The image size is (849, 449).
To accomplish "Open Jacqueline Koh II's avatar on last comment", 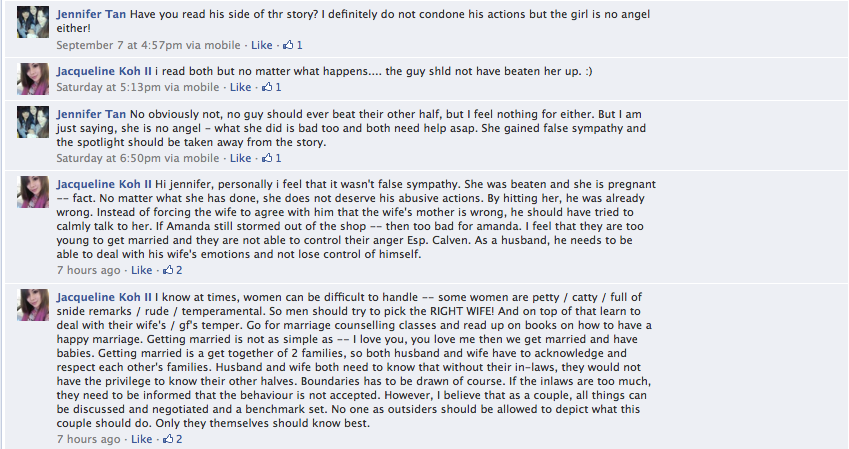I will [34, 306].
